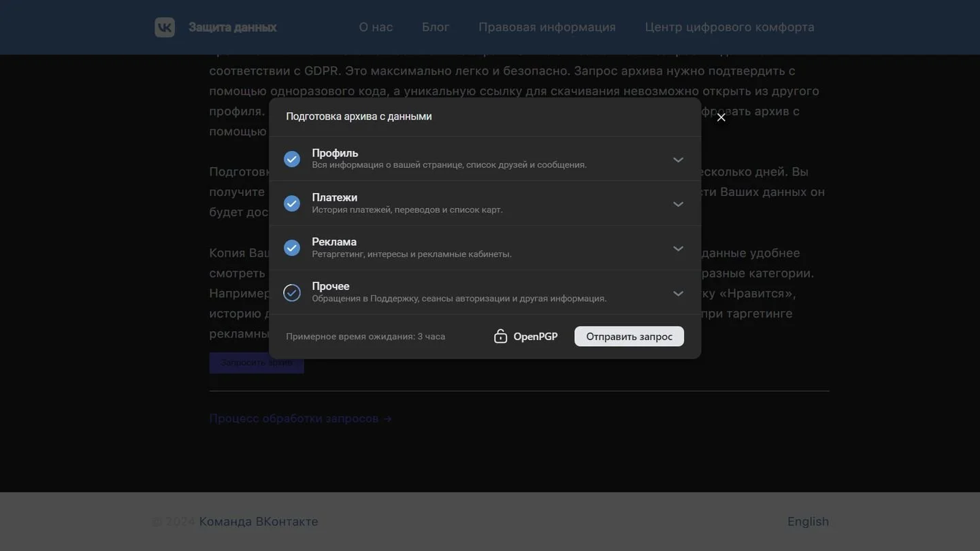Screen dimensions: 980x551
Task: Click the VK logo icon
Action: pyautogui.click(x=165, y=27)
